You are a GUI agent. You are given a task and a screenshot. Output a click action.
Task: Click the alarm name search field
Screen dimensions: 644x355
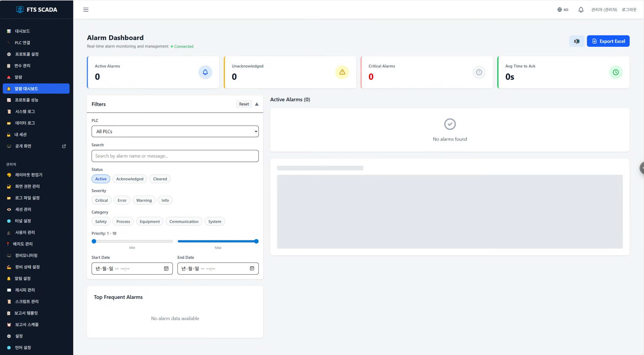pos(175,156)
